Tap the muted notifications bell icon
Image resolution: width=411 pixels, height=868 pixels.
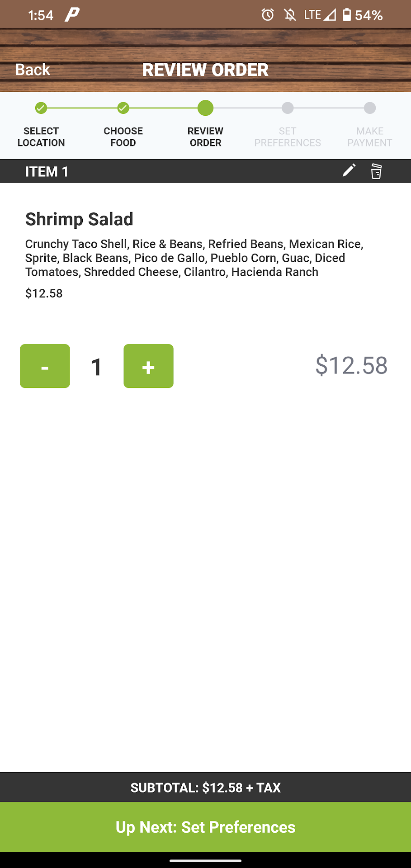click(290, 15)
